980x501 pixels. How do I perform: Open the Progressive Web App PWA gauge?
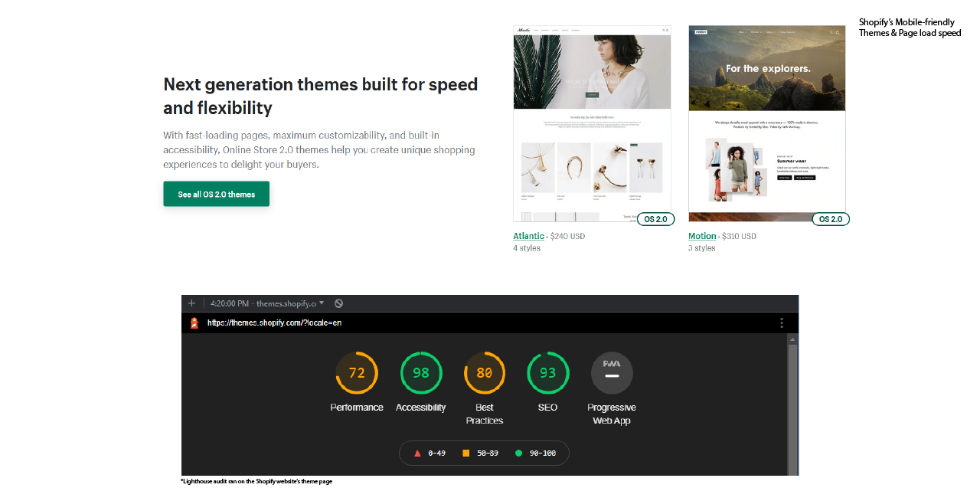click(612, 373)
